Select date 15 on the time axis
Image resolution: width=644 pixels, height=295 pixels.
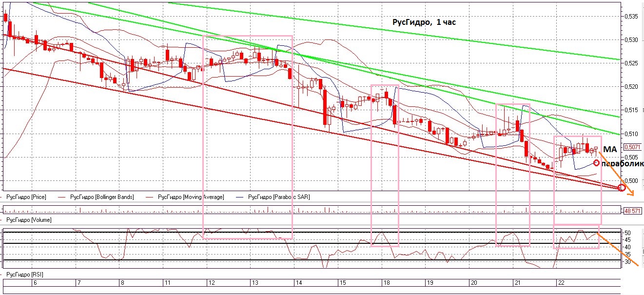[343, 283]
